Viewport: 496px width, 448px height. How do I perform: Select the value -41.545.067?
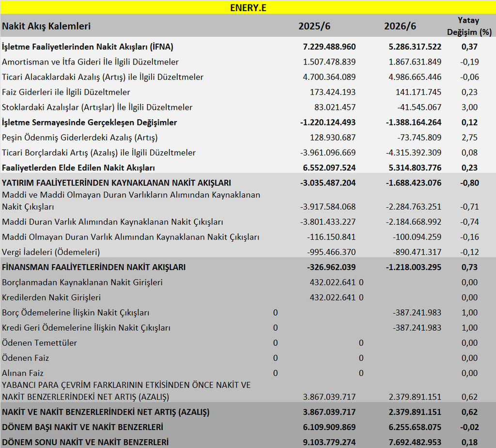pyautogui.click(x=419, y=108)
